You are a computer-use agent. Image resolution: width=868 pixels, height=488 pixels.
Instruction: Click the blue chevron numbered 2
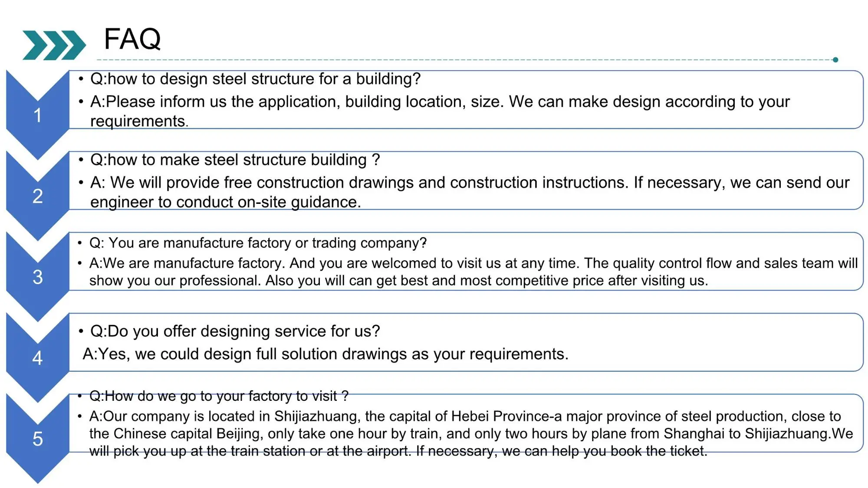(x=38, y=196)
